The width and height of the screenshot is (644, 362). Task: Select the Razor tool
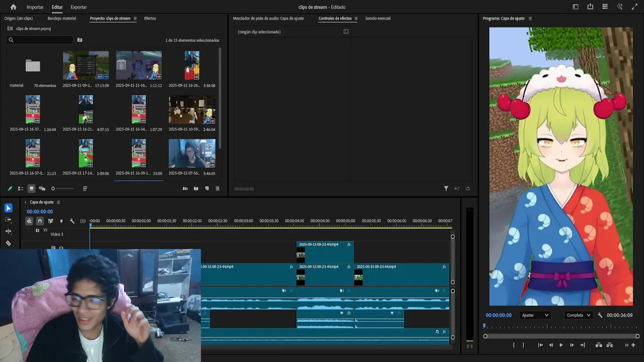coord(9,243)
